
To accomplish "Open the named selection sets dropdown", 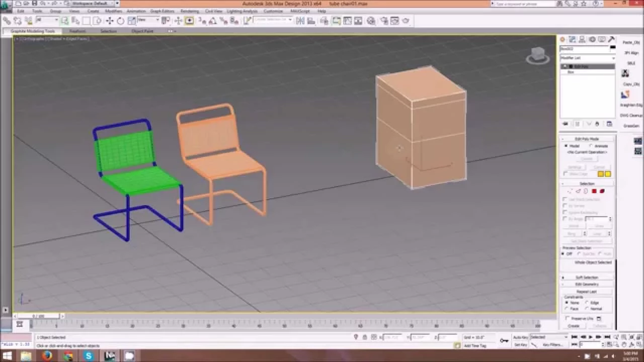I will tap(272, 20).
